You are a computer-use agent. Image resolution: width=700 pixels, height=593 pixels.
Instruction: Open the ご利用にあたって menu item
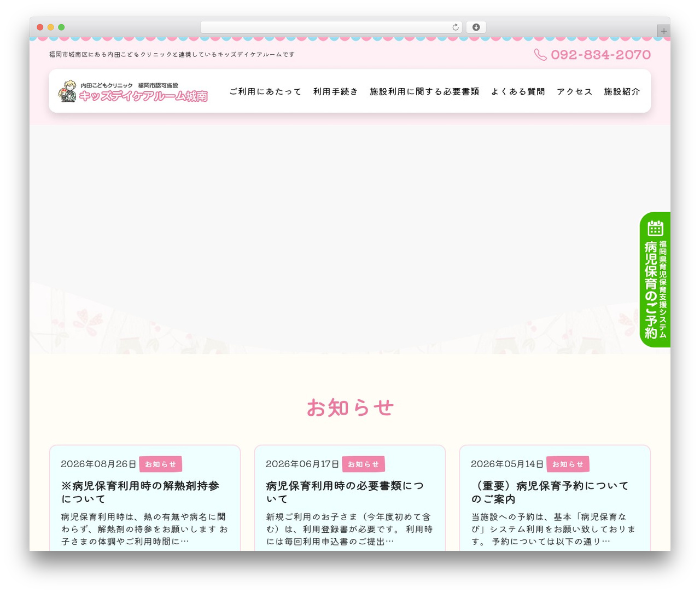pyautogui.click(x=265, y=91)
